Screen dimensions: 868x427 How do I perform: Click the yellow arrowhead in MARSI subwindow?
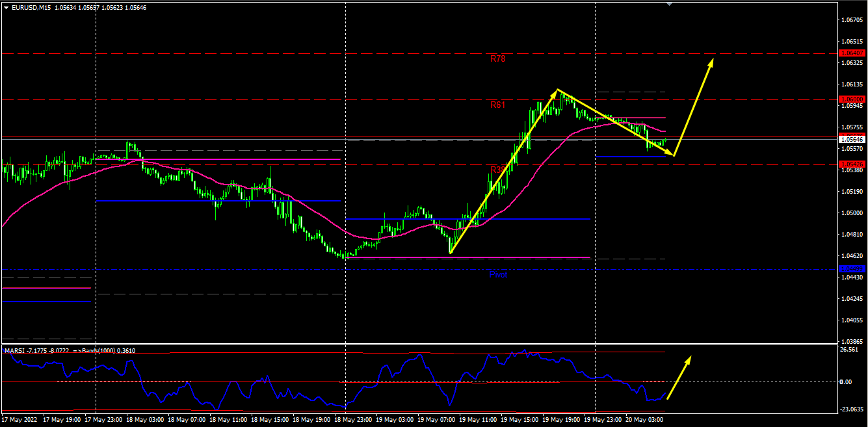click(689, 359)
